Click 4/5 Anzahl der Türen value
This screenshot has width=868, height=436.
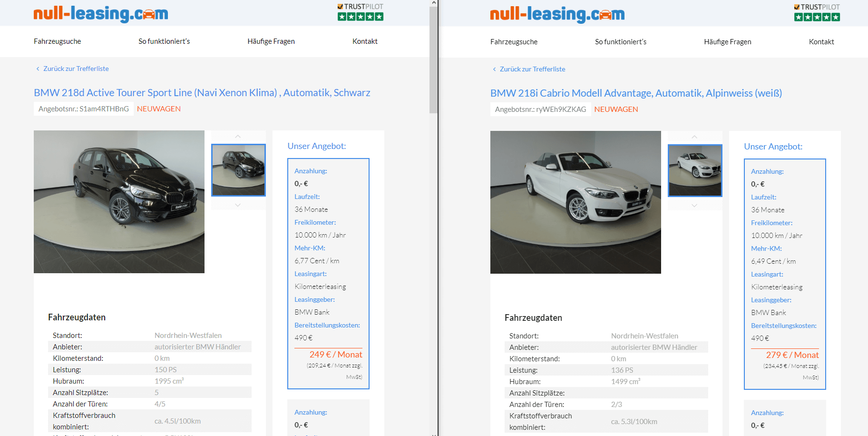[160, 404]
